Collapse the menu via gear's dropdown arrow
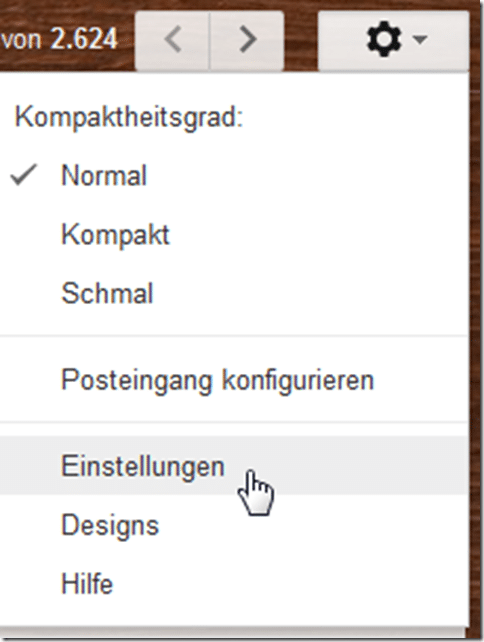484x642 pixels. [420, 40]
